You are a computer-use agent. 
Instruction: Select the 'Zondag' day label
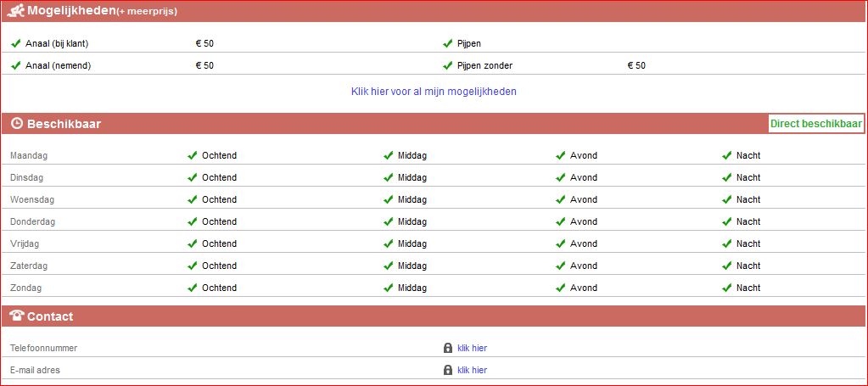[25, 288]
